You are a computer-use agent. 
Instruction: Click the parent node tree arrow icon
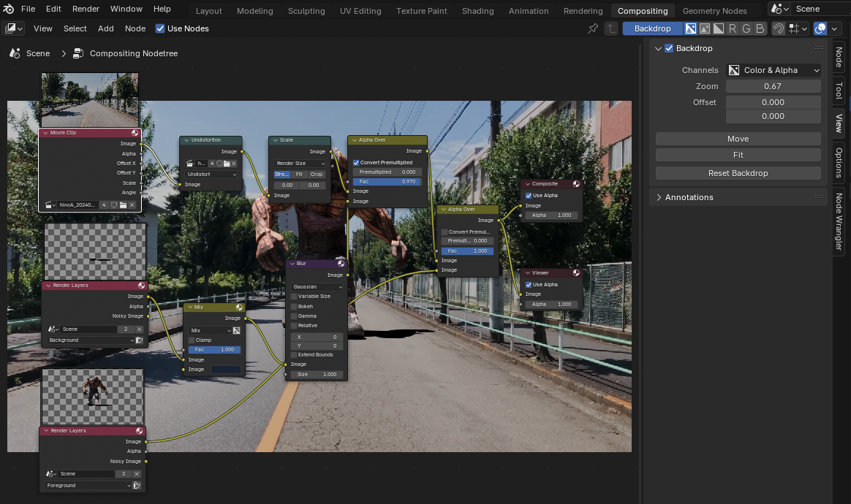click(611, 28)
